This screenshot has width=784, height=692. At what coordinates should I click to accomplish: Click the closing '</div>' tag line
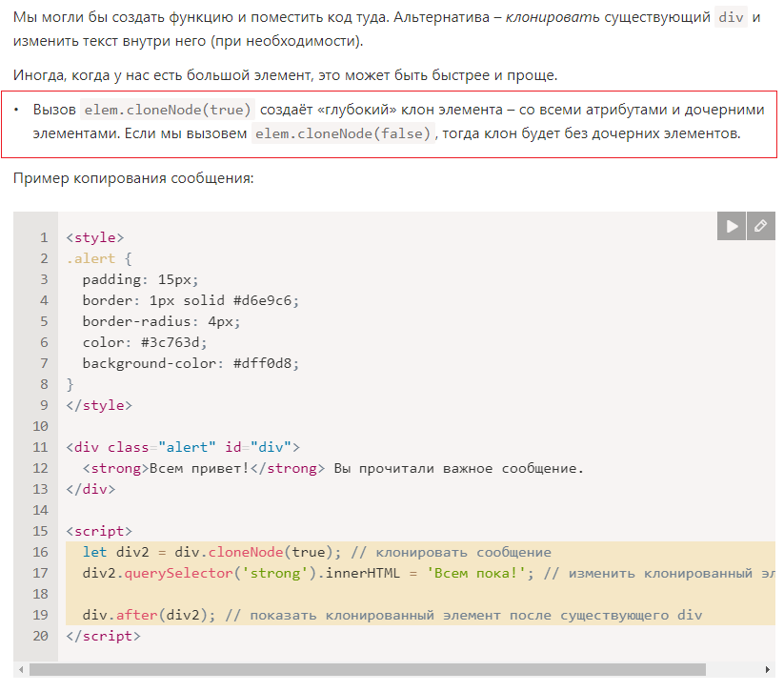coord(90,489)
